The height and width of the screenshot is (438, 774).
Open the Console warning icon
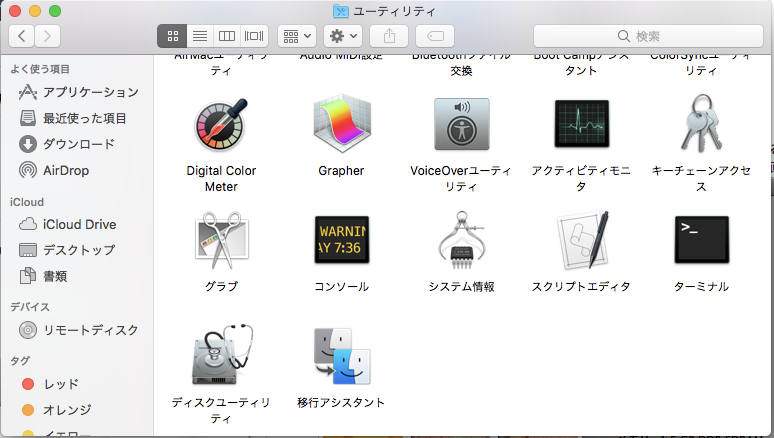[342, 239]
